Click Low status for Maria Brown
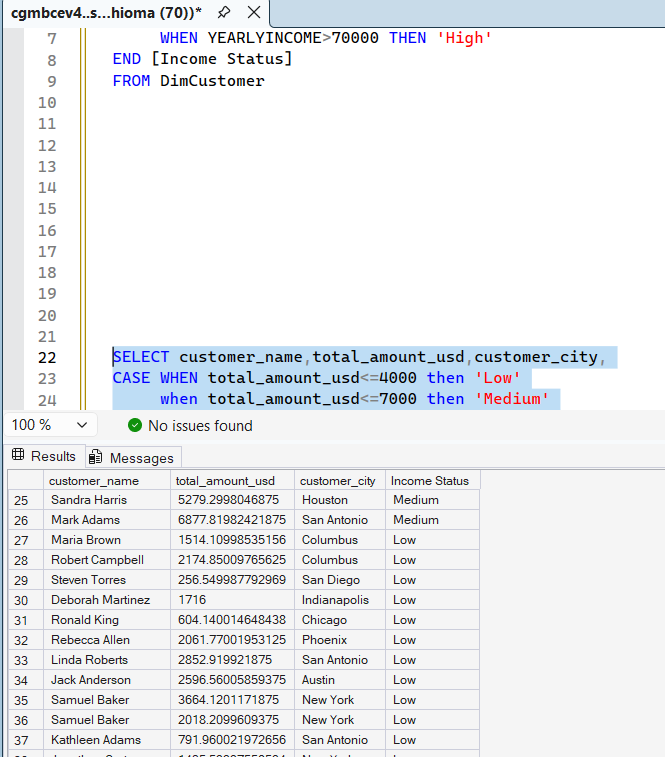Image resolution: width=665 pixels, height=757 pixels. point(432,540)
